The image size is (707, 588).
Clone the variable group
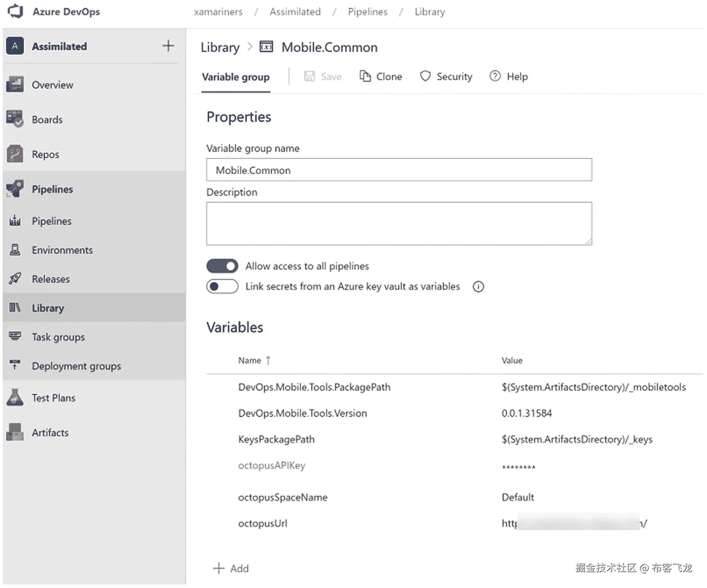381,77
